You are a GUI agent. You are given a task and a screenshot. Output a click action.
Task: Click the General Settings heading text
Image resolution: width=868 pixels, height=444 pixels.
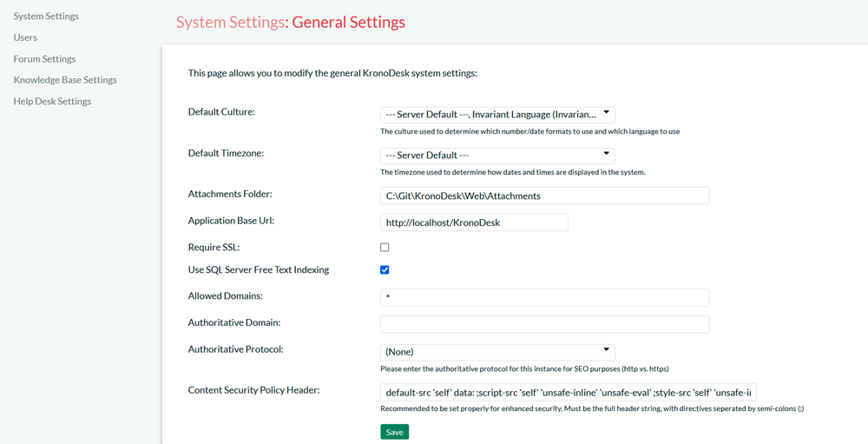coord(348,23)
